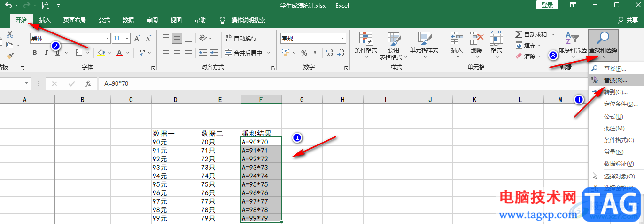The image size is (644, 224).
Task: Click the text orientation icon
Action: click(x=203, y=38)
